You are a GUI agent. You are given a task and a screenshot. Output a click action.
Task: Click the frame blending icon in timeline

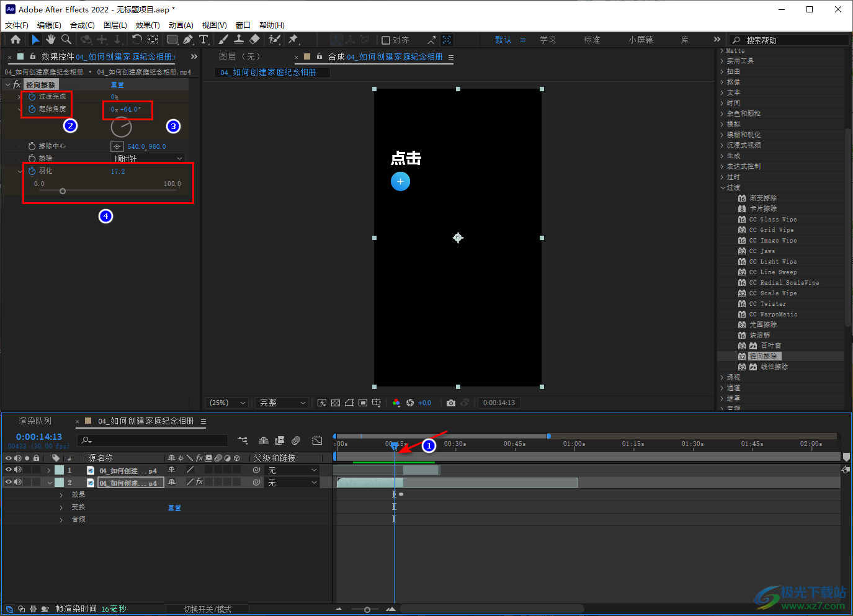280,440
